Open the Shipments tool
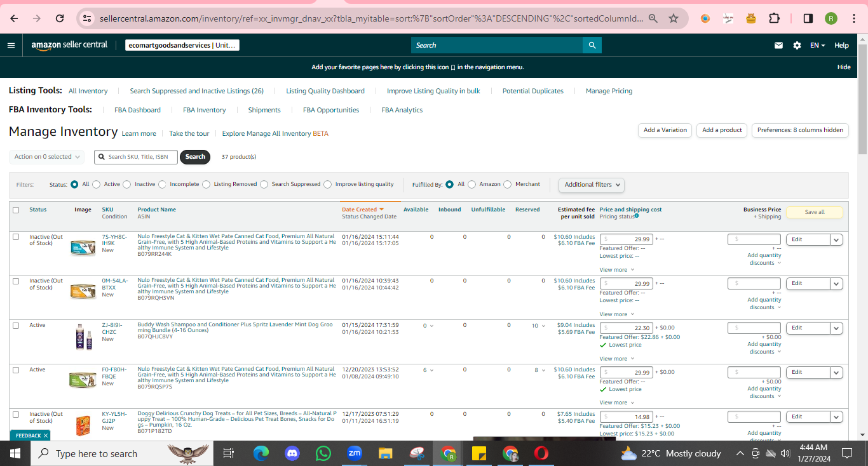 (x=264, y=110)
